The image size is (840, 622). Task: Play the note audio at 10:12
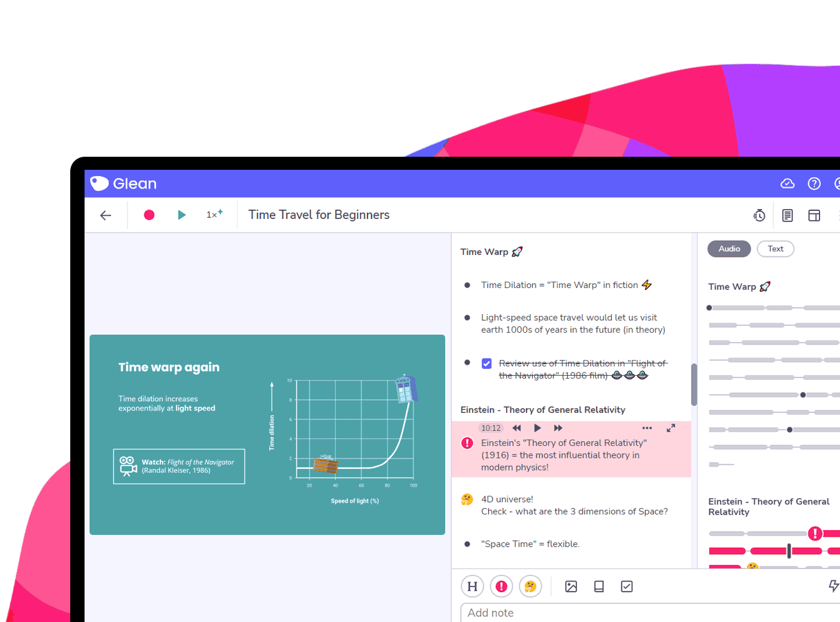[x=537, y=428]
